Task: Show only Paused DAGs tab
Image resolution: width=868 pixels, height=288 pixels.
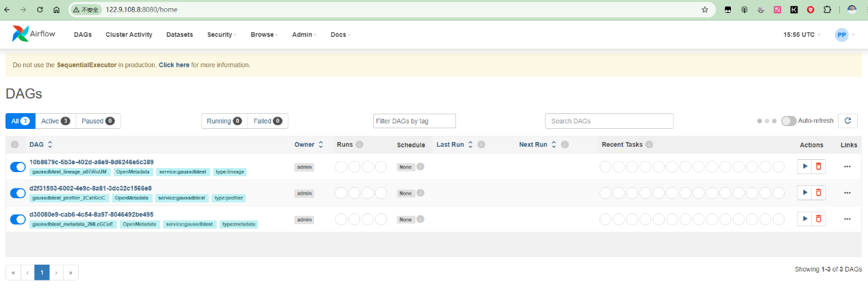Action: [x=98, y=121]
